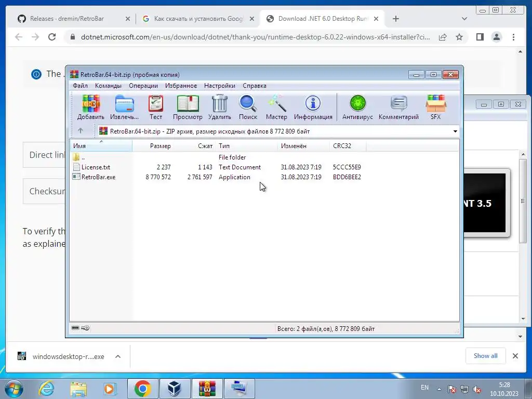Go back in Chrome
Viewport: 532px width, 399px height.
[19, 37]
